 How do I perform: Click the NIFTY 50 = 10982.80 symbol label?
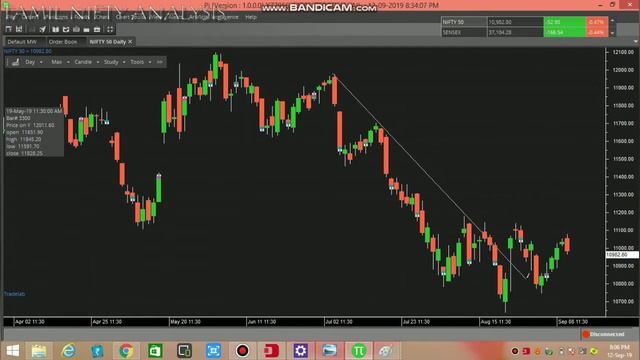(x=28, y=51)
